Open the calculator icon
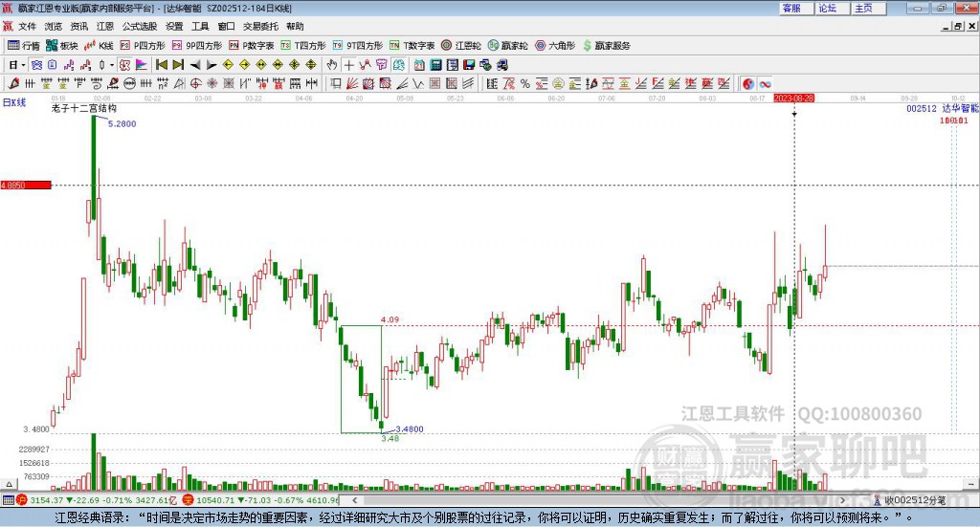The width and height of the screenshot is (980, 527). click(435, 65)
